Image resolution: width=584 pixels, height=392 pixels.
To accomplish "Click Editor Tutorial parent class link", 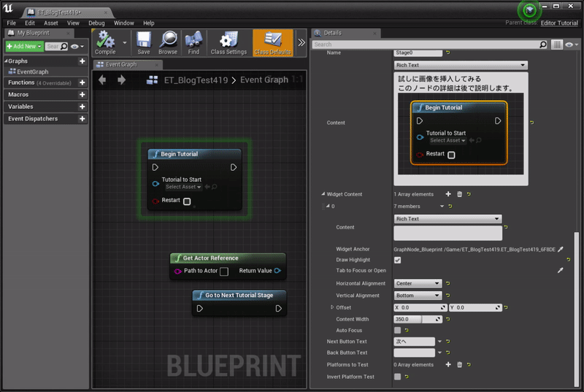I will click(559, 23).
